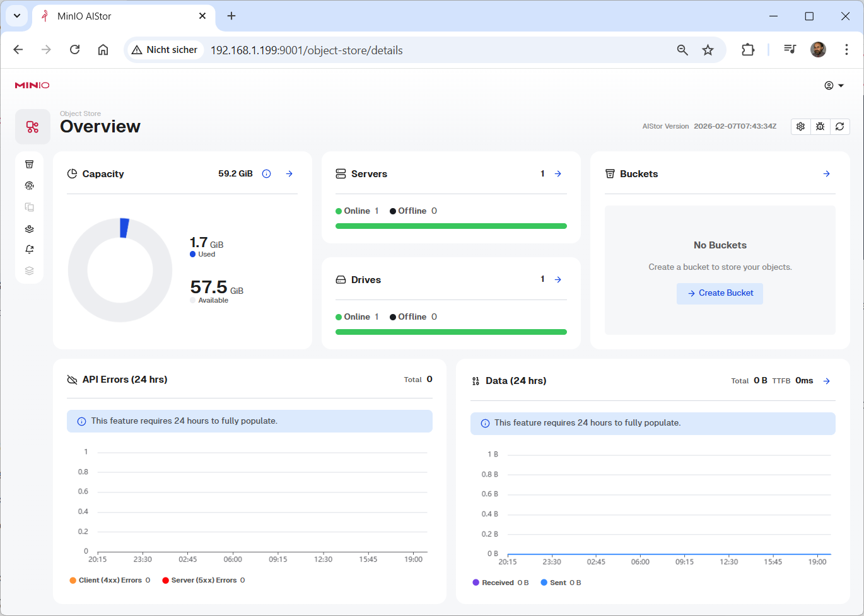Image resolution: width=864 pixels, height=616 pixels.
Task: Open Chrome's three-dot menu
Action: [846, 50]
